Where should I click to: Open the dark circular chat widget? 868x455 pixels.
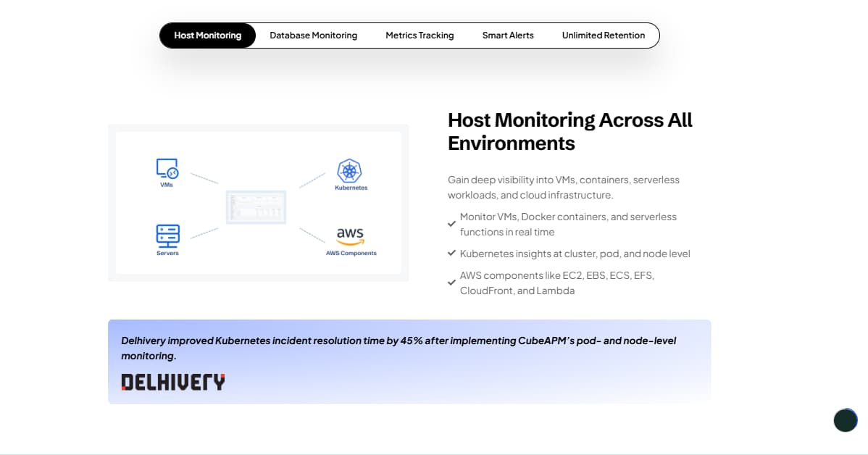point(846,420)
